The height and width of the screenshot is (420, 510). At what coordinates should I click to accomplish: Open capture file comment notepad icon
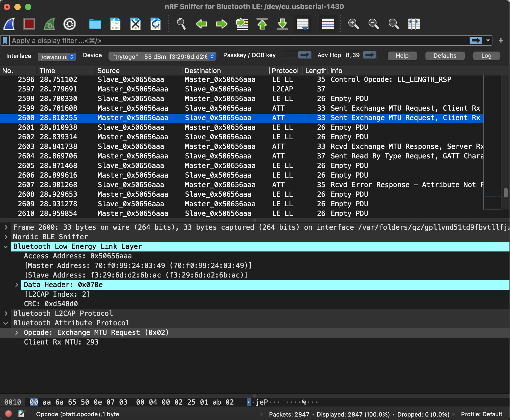tap(21, 414)
